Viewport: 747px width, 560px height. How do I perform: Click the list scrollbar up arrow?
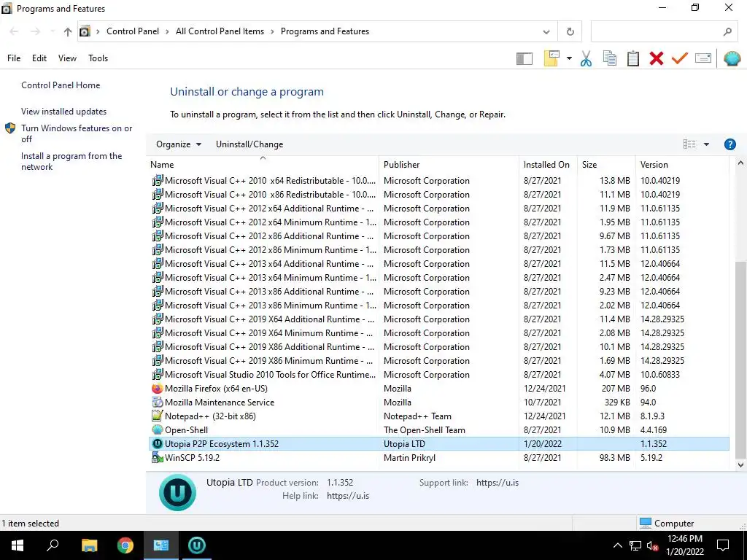[740, 163]
